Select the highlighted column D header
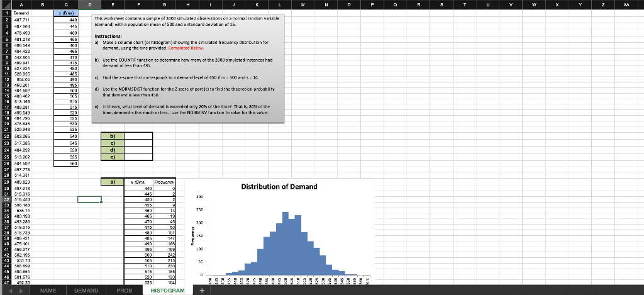Viewport: 644px width, 295px height. tap(89, 5)
